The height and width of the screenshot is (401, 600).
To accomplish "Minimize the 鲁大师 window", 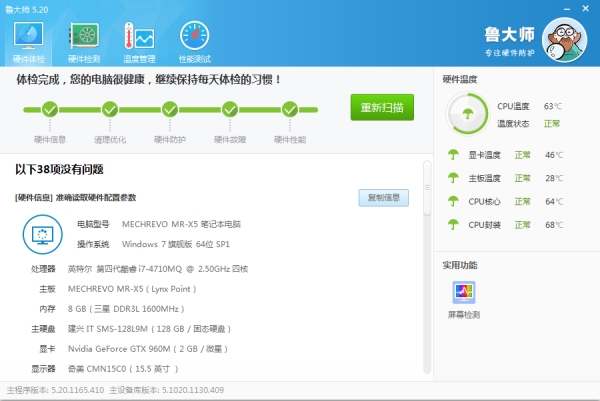I will click(567, 9).
